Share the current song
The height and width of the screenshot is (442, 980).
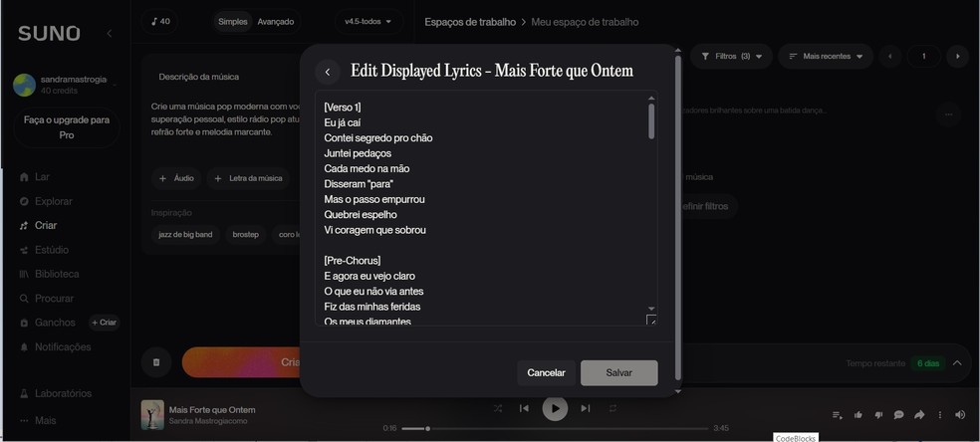(x=919, y=415)
